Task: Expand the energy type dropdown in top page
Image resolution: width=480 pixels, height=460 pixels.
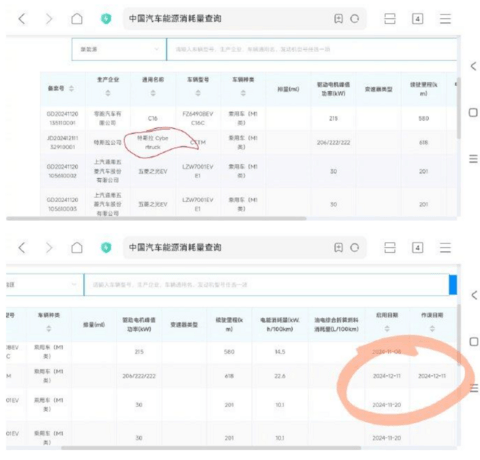Action: click(119, 49)
